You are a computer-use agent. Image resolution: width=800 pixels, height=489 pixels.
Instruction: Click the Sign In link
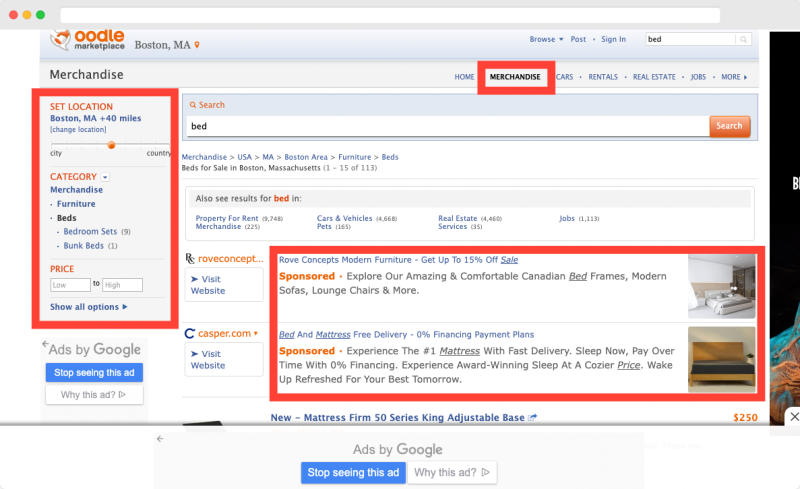pyautogui.click(x=613, y=39)
